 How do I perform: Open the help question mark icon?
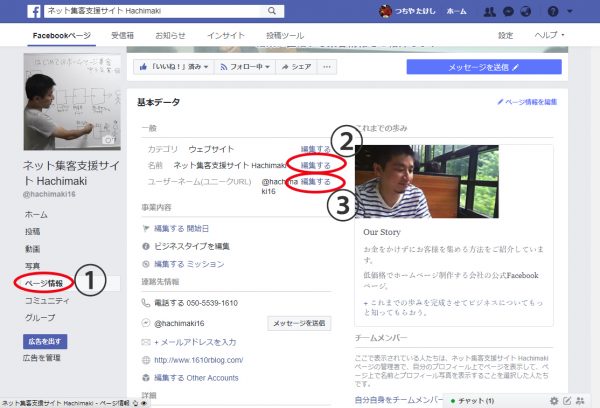(x=553, y=11)
